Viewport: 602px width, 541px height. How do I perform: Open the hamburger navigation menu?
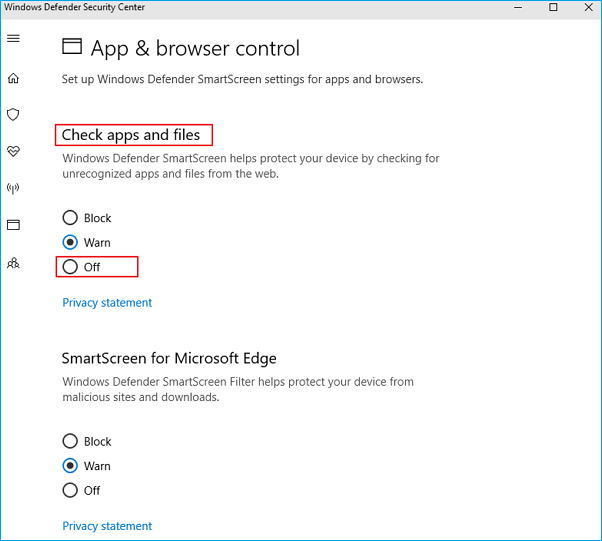pos(13,38)
